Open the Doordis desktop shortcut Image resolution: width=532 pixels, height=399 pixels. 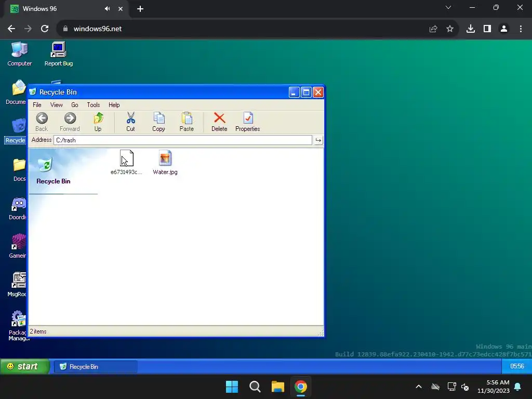coord(18,208)
